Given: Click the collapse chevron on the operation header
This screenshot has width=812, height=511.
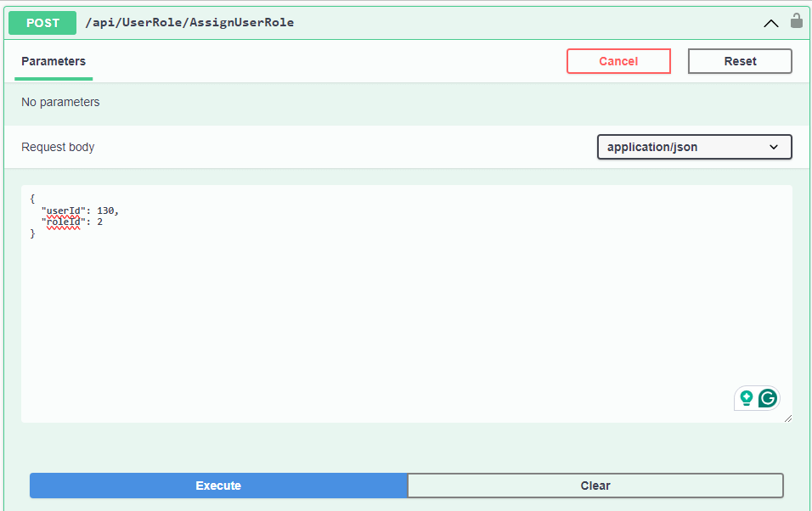Looking at the screenshot, I should pyautogui.click(x=770, y=23).
